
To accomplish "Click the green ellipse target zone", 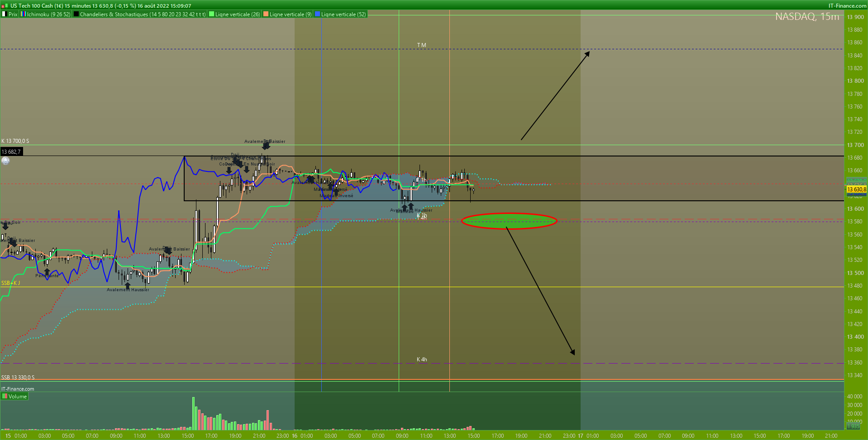I will pyautogui.click(x=509, y=221).
